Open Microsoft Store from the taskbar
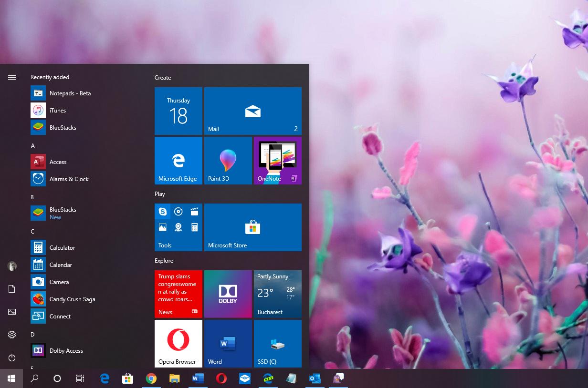 point(127,378)
